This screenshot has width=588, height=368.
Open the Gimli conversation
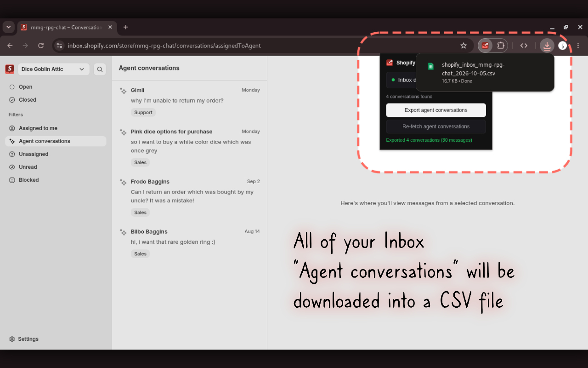coord(189,101)
